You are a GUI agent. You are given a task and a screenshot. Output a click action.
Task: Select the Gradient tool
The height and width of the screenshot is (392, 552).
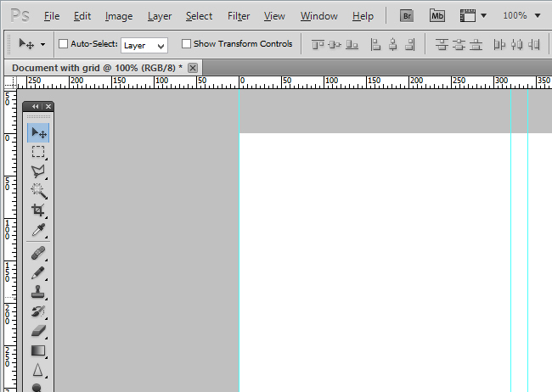pos(38,350)
